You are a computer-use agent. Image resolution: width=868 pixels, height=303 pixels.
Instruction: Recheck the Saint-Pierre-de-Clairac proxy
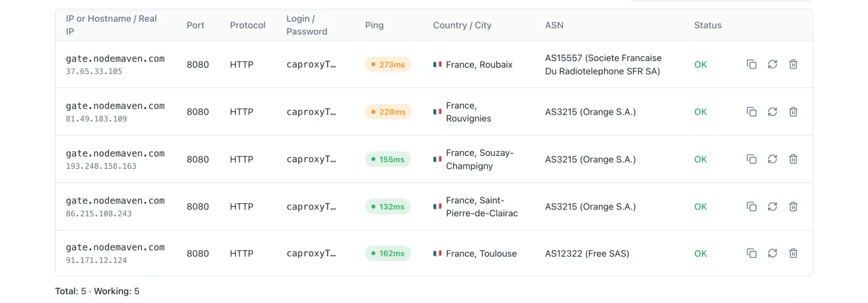[x=772, y=206]
